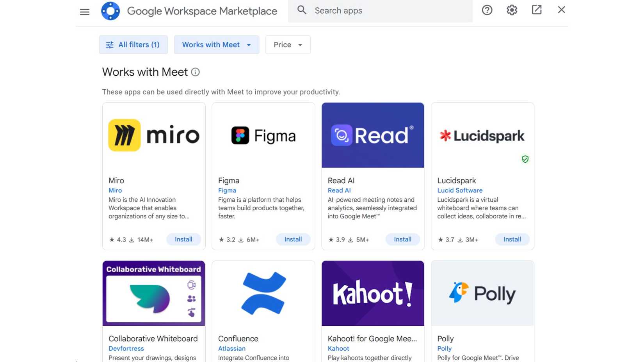Open the Atlassian developer link
Screen dimensions: 644x362
(232, 348)
